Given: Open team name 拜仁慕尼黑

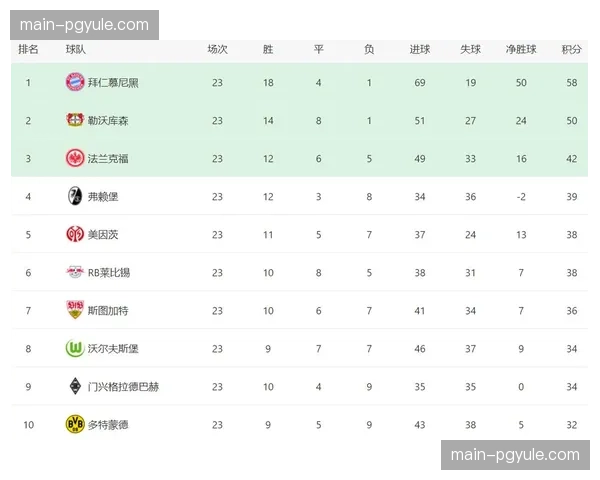Looking at the screenshot, I should coord(113,82).
